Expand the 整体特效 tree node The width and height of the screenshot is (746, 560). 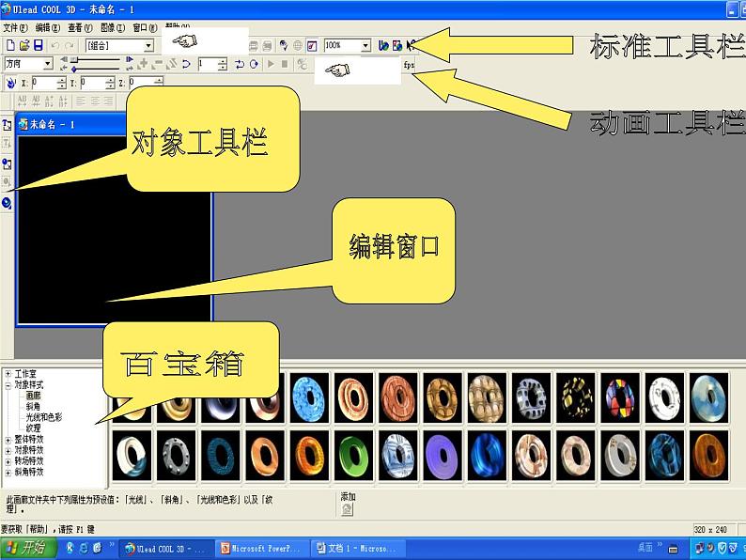point(8,439)
